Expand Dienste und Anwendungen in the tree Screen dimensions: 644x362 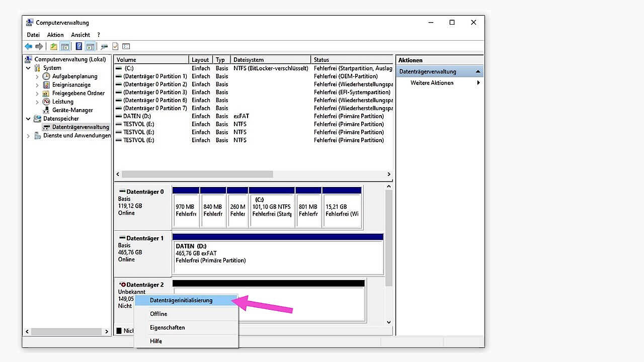29,135
